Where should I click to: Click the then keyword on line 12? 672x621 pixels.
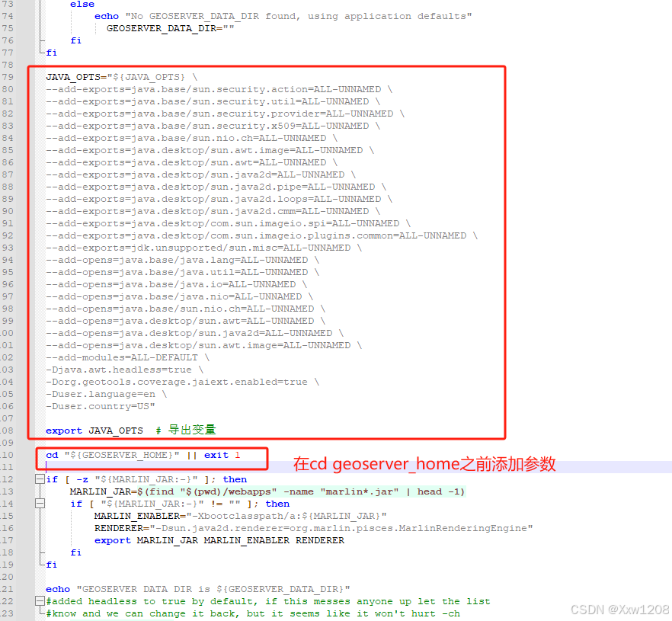pyautogui.click(x=235, y=479)
